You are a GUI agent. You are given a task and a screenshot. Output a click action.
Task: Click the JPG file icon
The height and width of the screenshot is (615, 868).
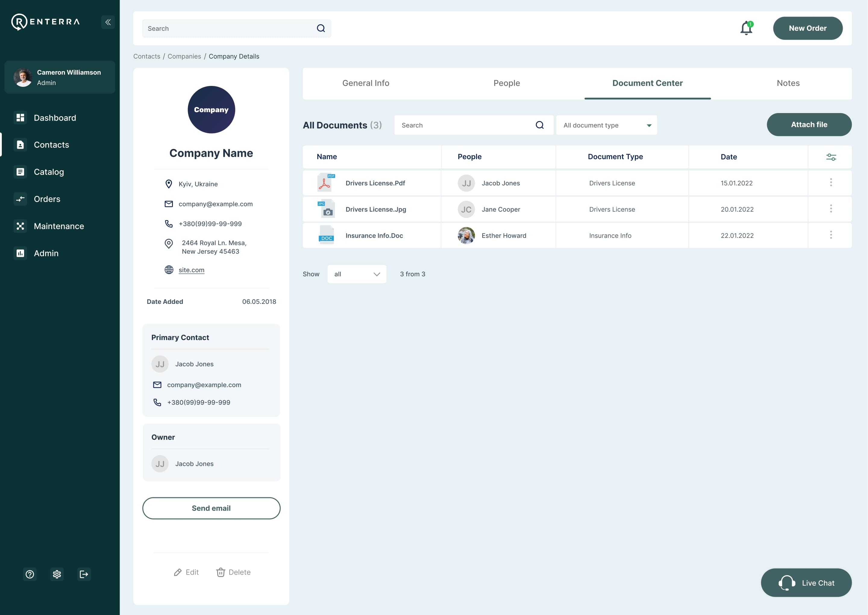326,208
